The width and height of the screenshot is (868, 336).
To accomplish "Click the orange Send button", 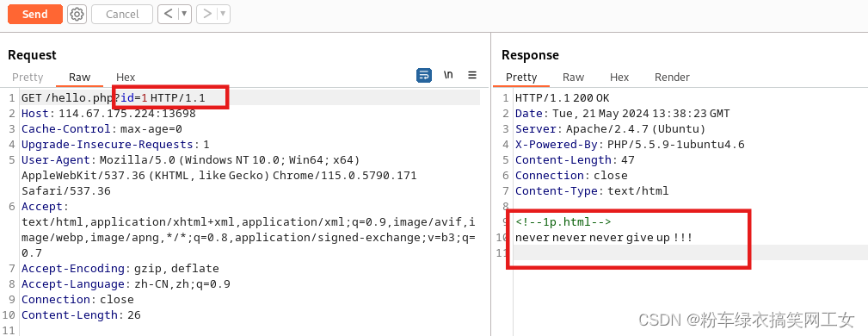I will coord(35,15).
